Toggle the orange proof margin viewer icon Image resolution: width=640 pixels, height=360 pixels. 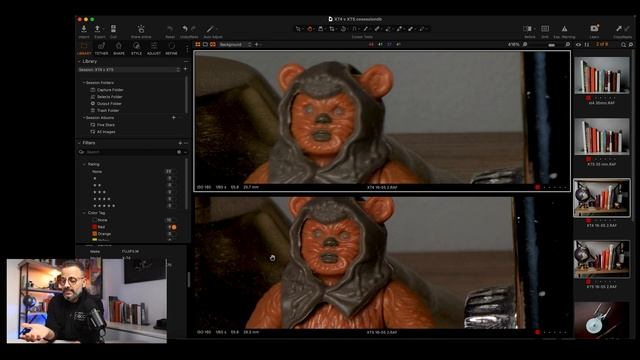213,44
